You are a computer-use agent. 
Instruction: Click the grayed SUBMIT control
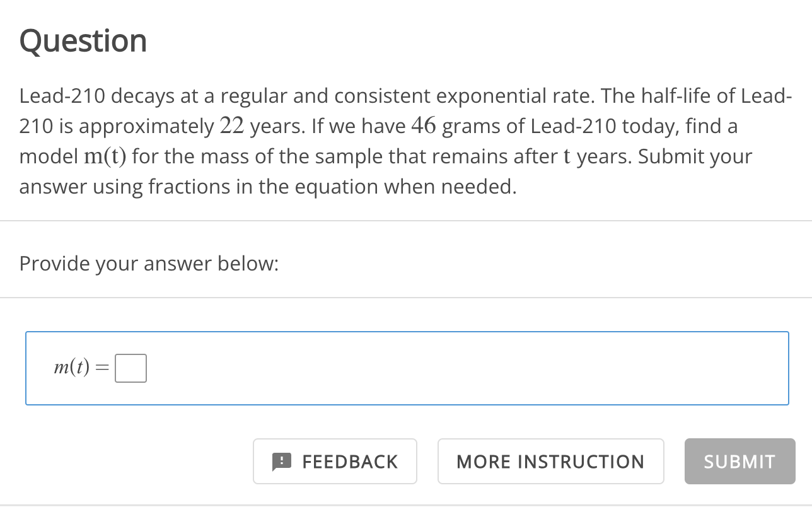tap(739, 461)
